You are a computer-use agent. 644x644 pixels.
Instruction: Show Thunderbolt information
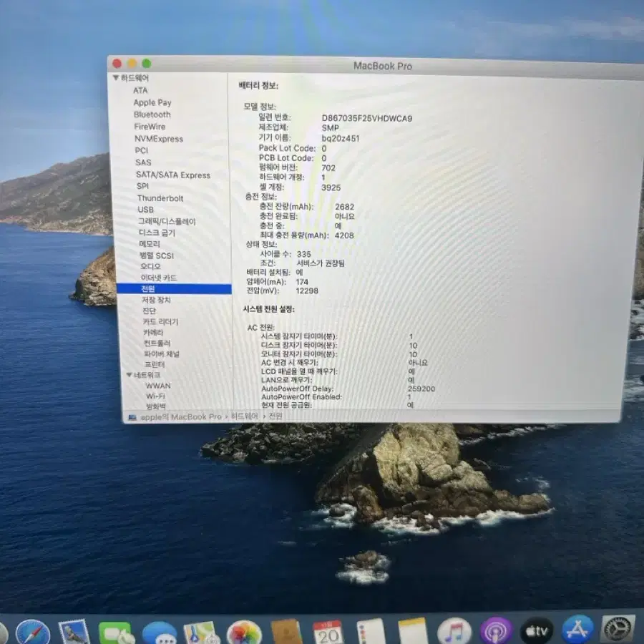click(160, 198)
